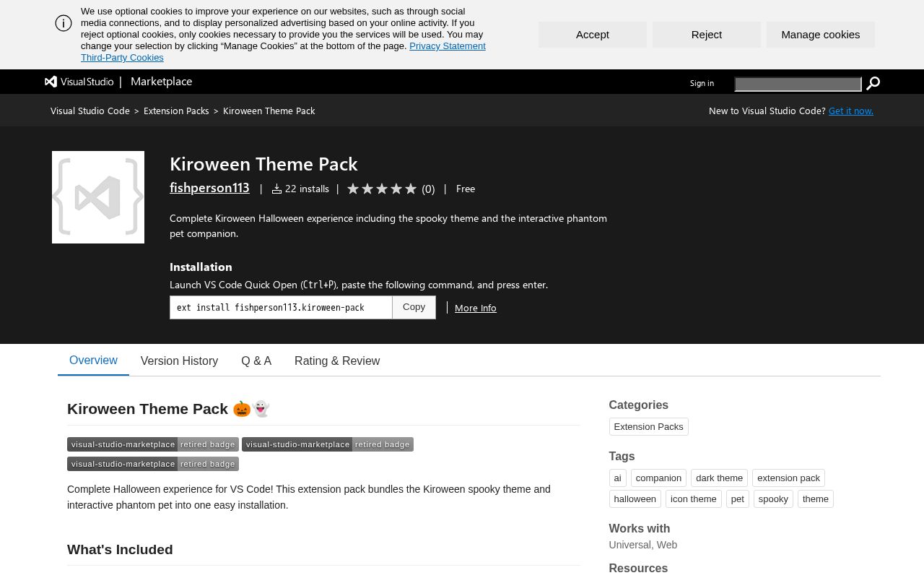Open Extension Packs breadcrumb
The width and height of the screenshot is (924, 578).
[176, 111]
